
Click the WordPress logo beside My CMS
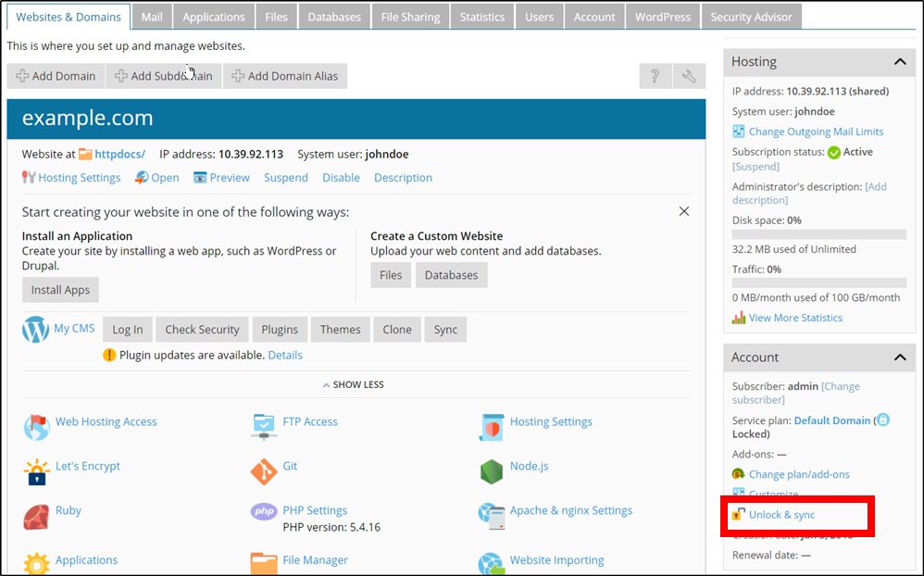(35, 330)
